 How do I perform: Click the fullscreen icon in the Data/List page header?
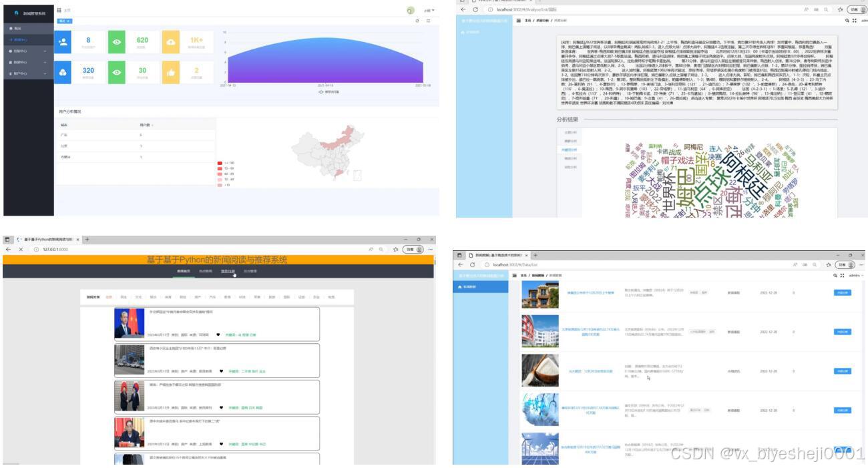click(843, 275)
